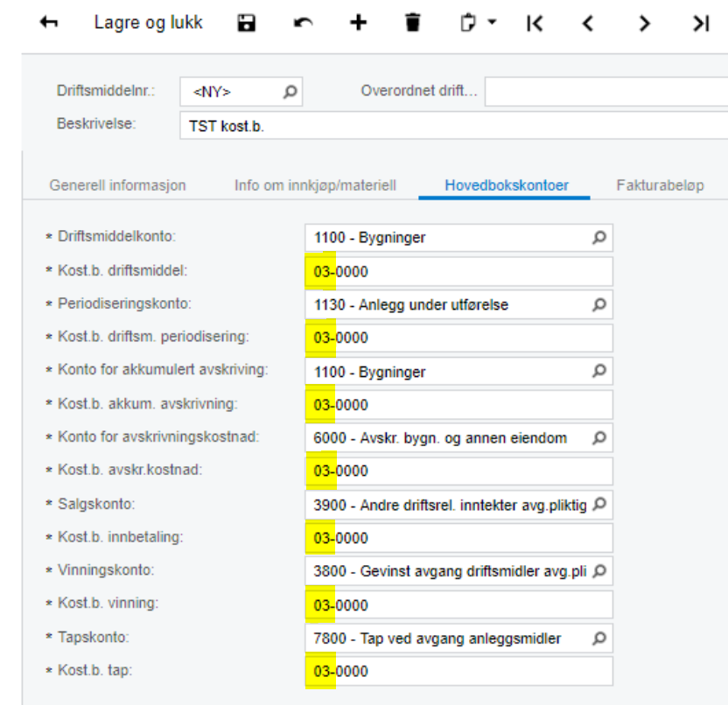Open lookup for Driftsmiddelkonto field
Screen dimensions: 728x705
point(599,238)
